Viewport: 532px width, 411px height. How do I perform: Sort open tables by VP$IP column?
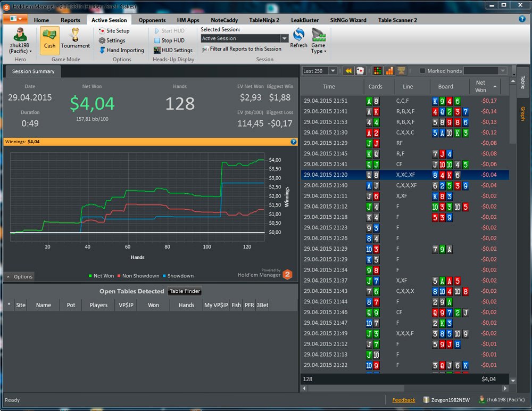click(x=126, y=305)
